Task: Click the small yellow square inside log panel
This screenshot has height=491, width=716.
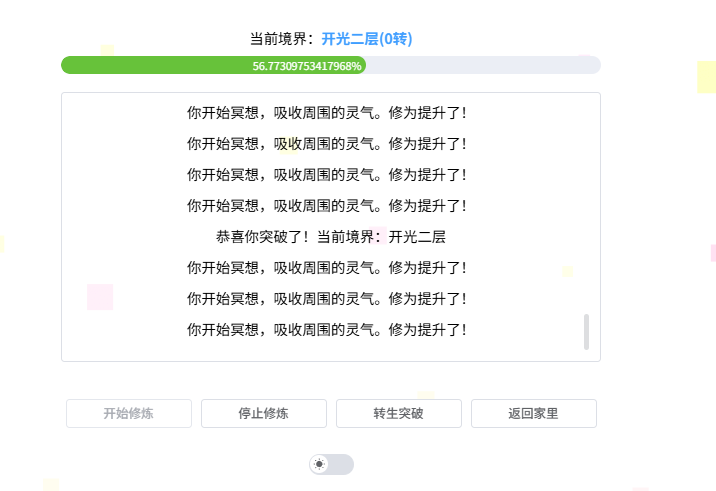Action: point(567,271)
